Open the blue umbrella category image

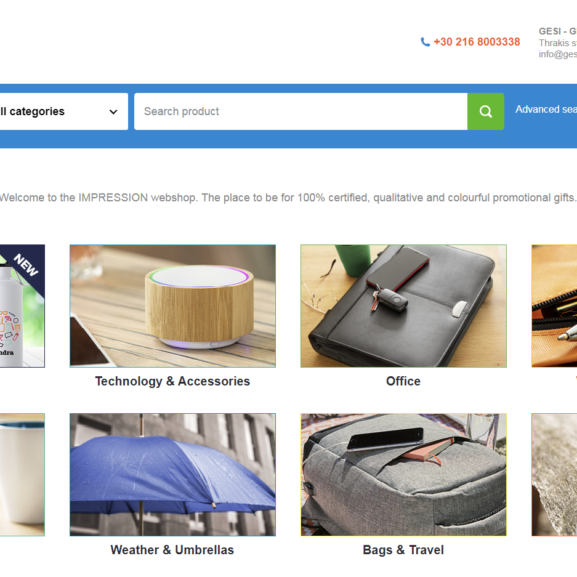173,474
